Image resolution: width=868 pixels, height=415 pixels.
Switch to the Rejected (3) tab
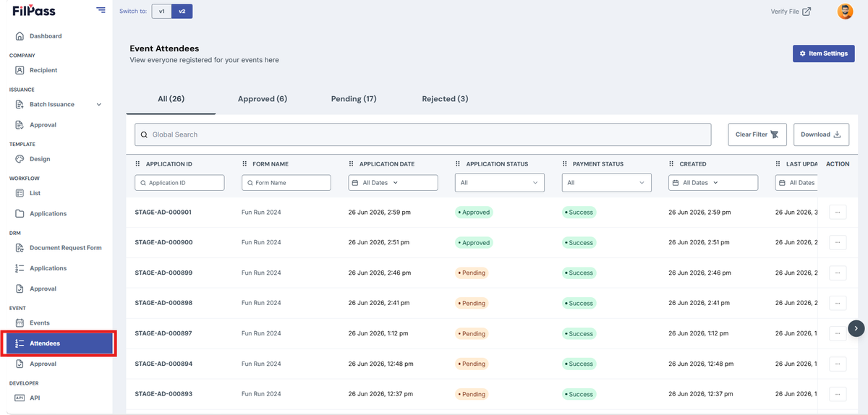point(445,99)
